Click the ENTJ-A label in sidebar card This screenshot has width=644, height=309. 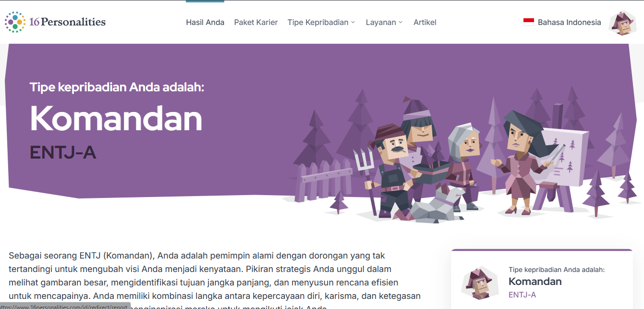tap(522, 295)
